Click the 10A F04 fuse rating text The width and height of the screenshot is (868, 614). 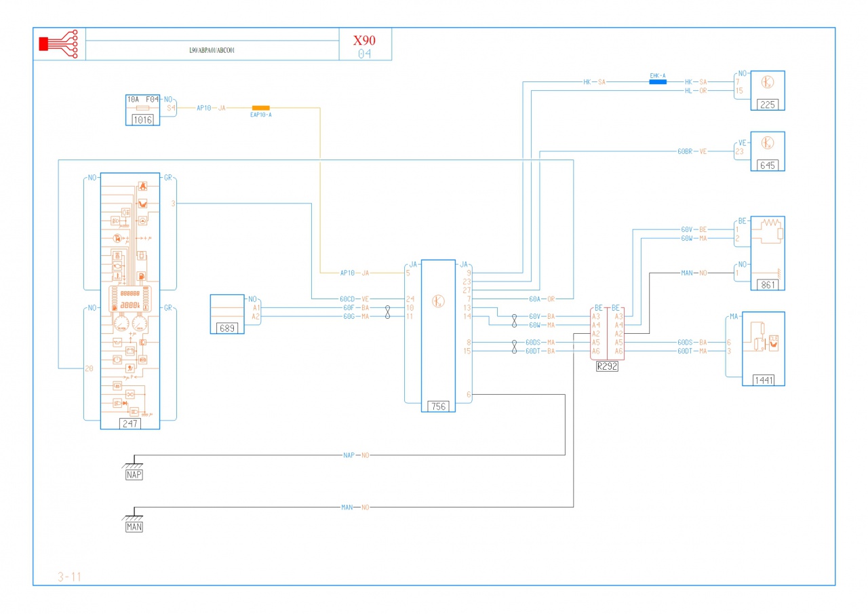tap(143, 99)
